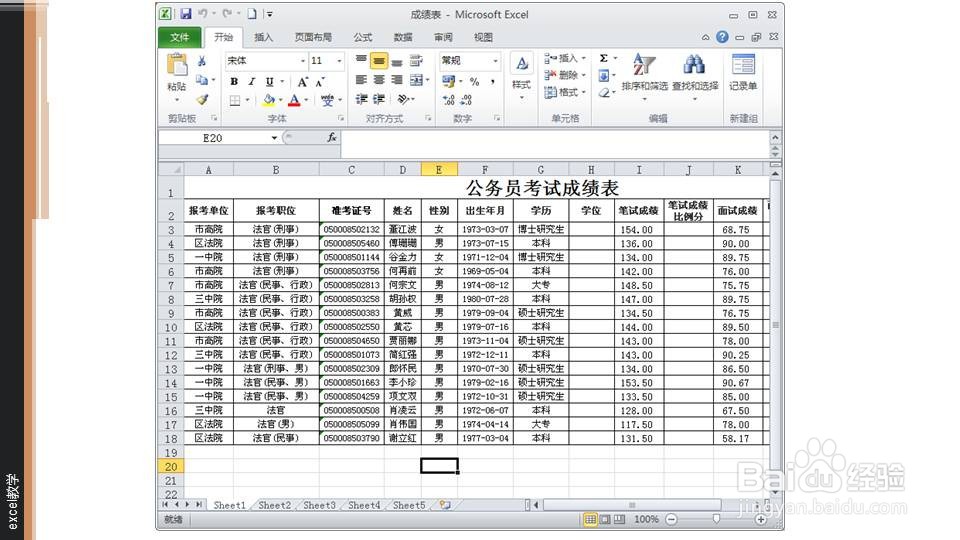Toggle Underline formatting

click(269, 81)
